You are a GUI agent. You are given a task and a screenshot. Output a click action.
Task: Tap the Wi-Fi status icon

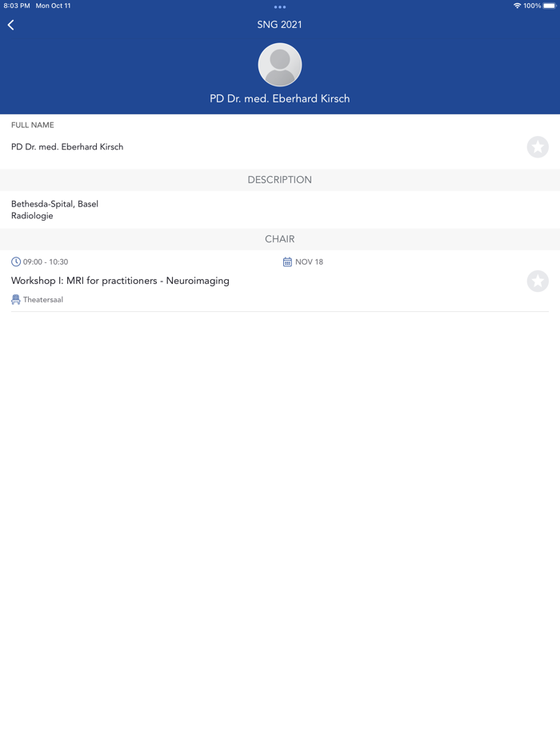coord(517,6)
